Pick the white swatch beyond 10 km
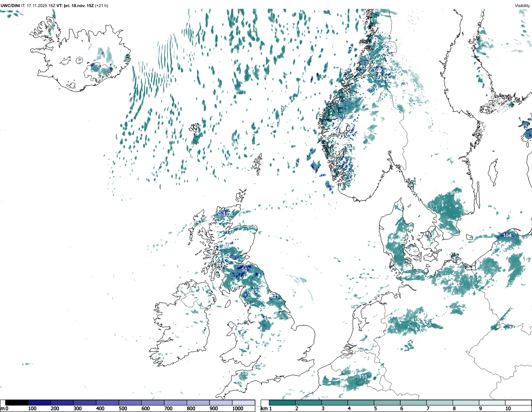The height and width of the screenshot is (412, 532). tap(518, 402)
